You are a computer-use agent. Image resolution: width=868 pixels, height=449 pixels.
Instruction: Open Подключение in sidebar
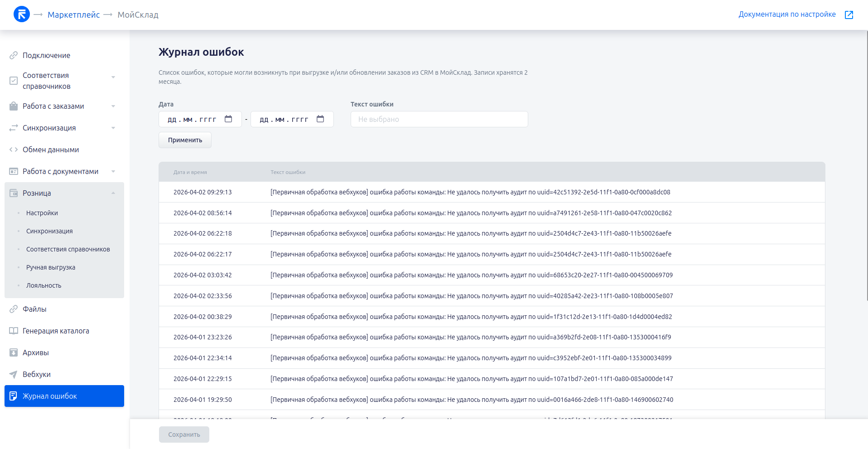coord(46,55)
